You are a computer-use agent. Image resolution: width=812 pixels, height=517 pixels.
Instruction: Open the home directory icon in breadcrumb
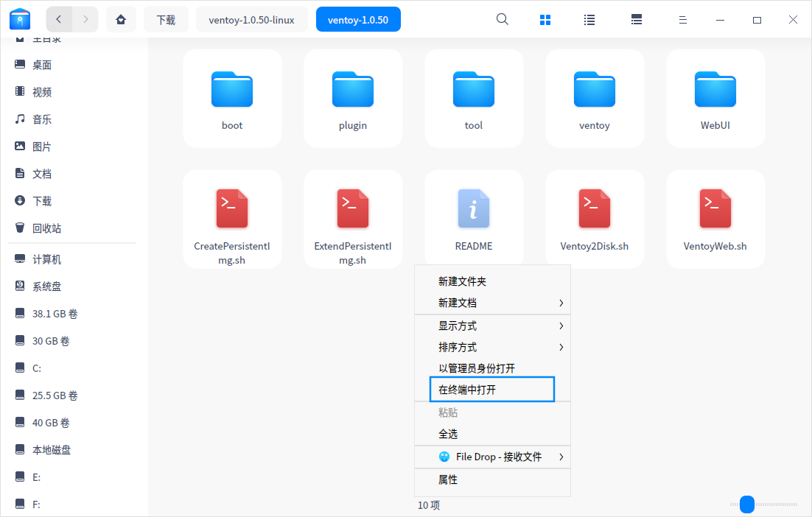click(121, 20)
